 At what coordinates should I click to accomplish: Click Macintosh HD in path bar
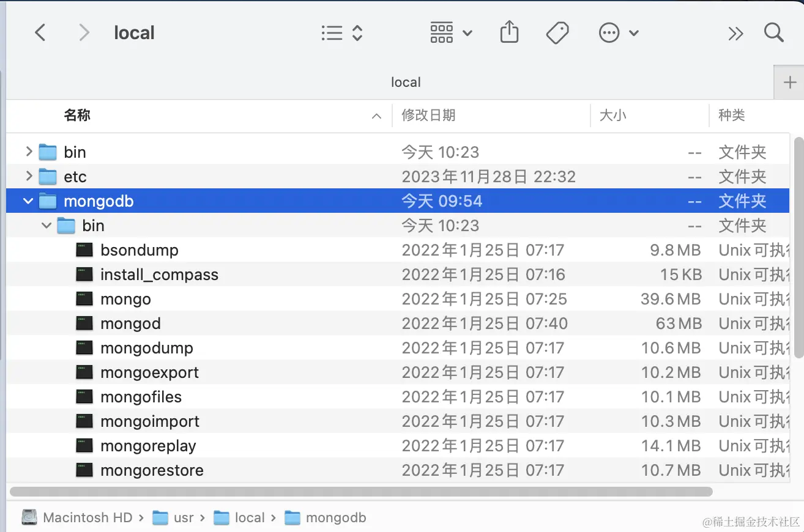(x=76, y=517)
